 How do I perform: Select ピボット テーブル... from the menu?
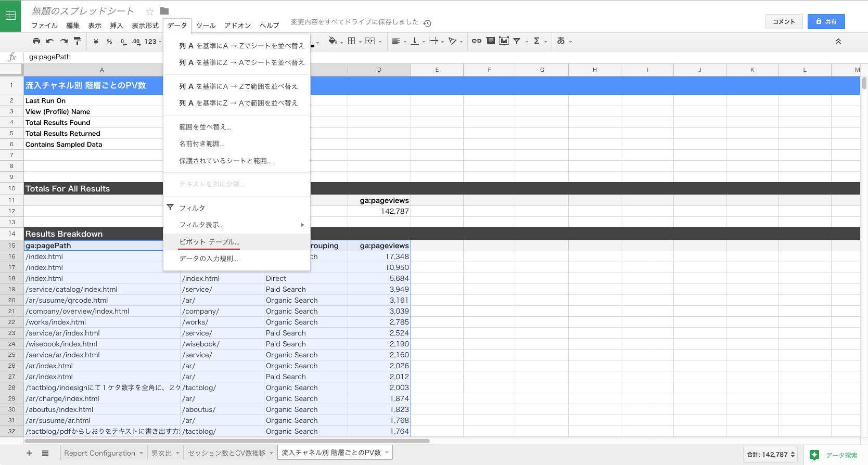237,242
